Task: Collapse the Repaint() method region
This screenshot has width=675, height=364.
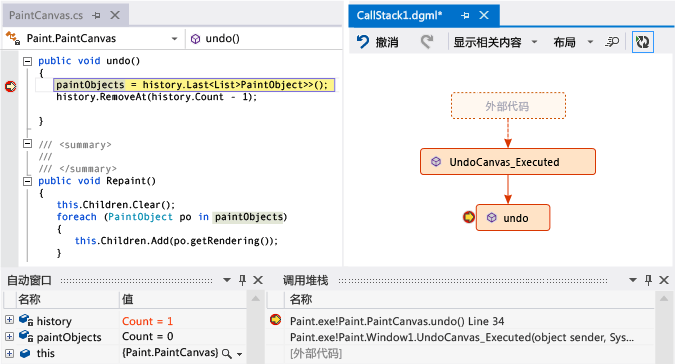Action: pyautogui.click(x=28, y=181)
